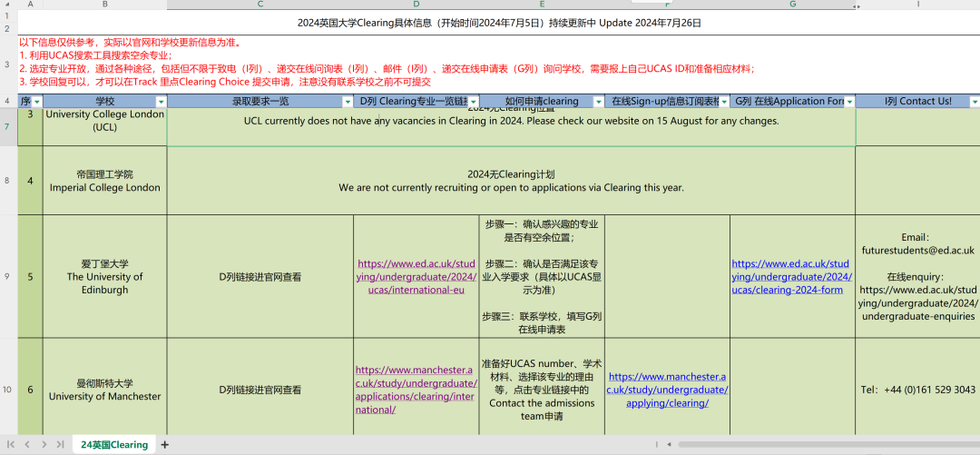
Task: Select column E header
Action: coord(542,4)
